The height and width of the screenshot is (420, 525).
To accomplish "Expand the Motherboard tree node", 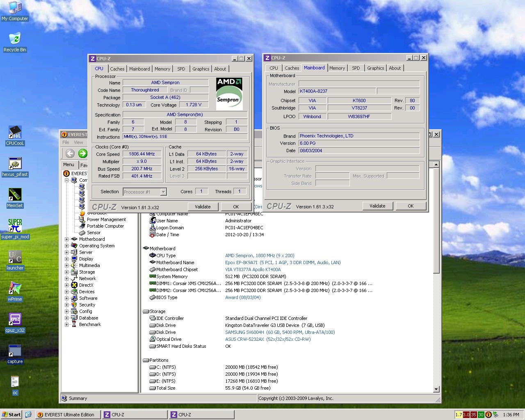I will (x=66, y=239).
